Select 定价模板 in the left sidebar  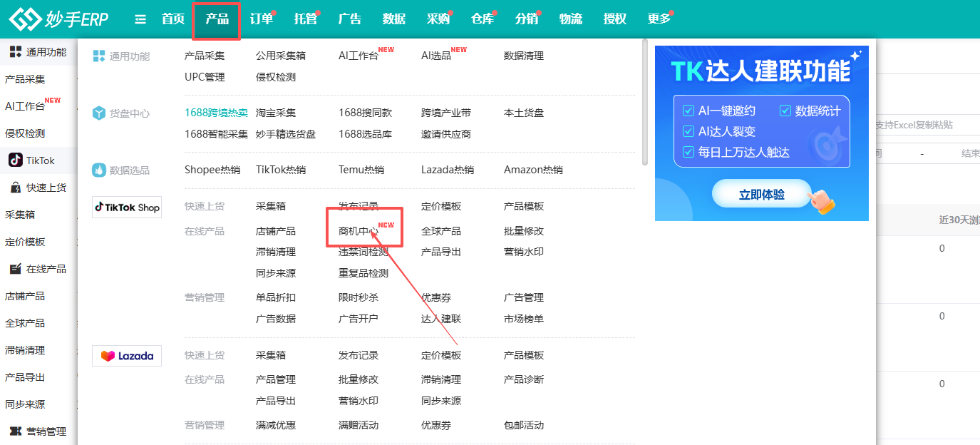25,242
